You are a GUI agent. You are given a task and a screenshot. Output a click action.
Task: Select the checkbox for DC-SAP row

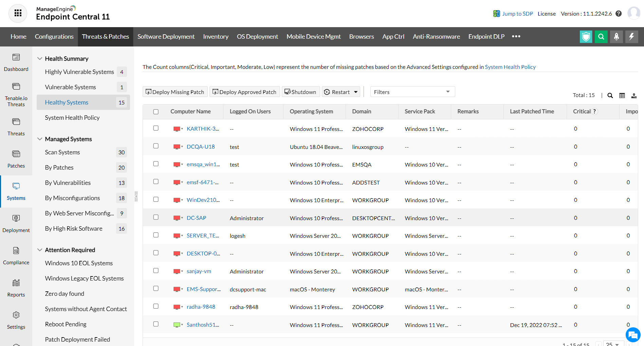(x=156, y=217)
